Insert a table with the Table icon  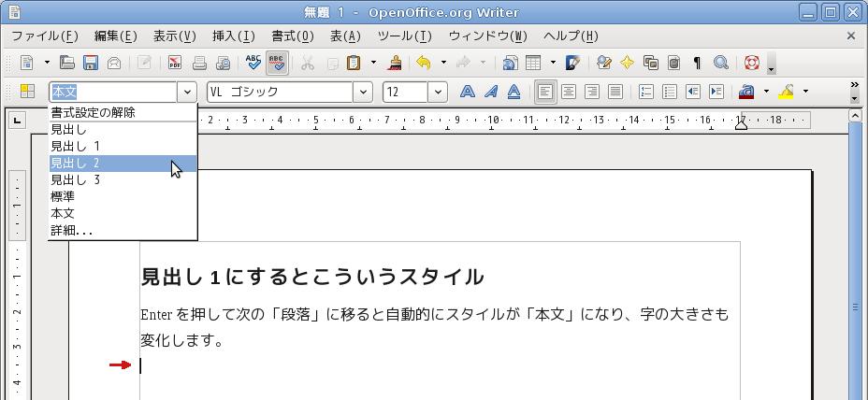[x=533, y=63]
